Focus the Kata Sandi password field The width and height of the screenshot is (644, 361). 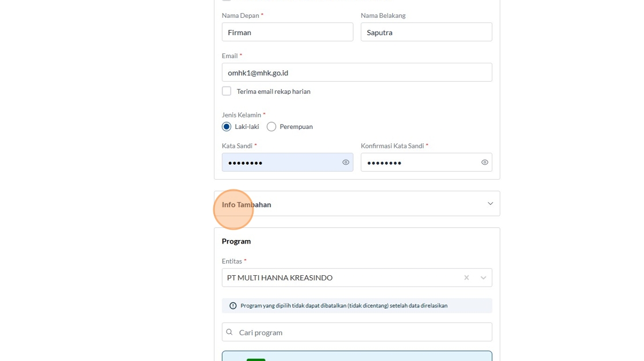point(282,162)
